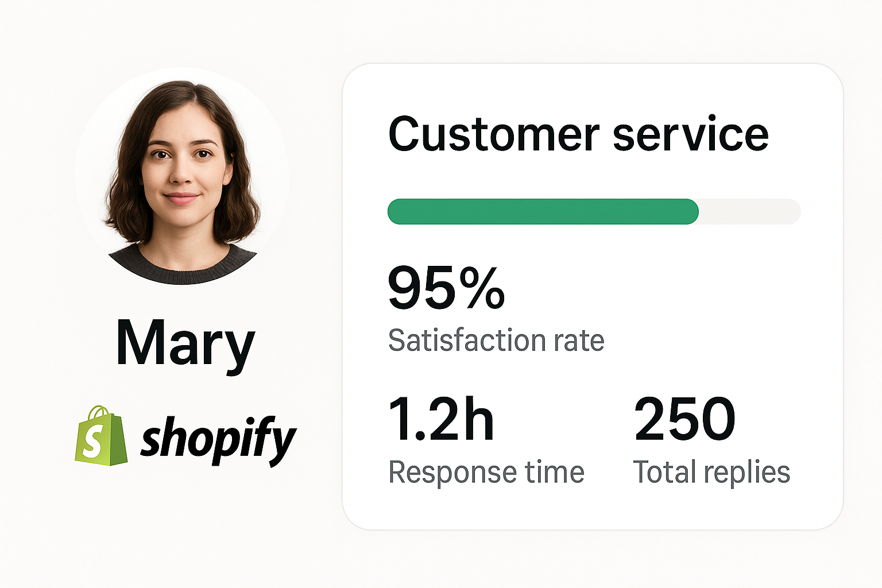This screenshot has width=882, height=588.
Task: Click the gray unfilled part of the progress bar
Action: point(749,211)
